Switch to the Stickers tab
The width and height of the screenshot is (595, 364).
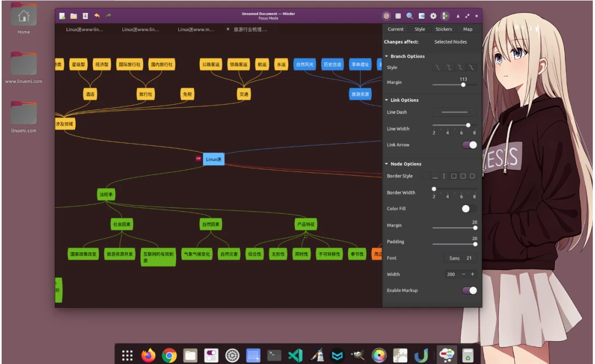tap(444, 29)
